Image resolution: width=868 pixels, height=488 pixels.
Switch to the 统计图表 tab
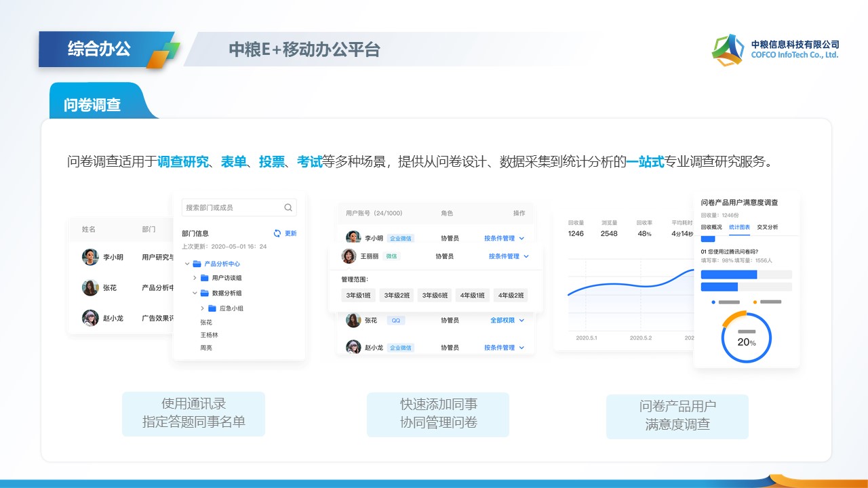coord(739,227)
